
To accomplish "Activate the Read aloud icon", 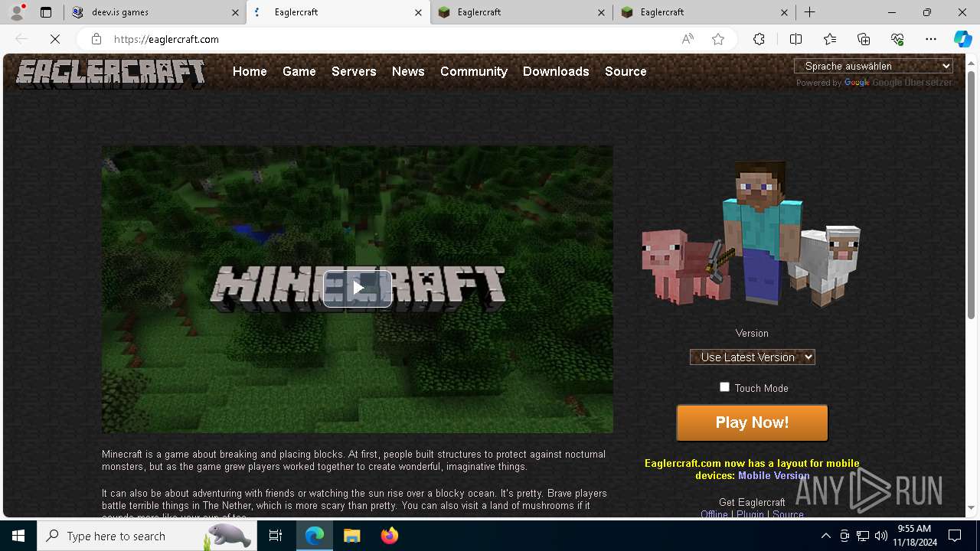I will click(x=688, y=39).
